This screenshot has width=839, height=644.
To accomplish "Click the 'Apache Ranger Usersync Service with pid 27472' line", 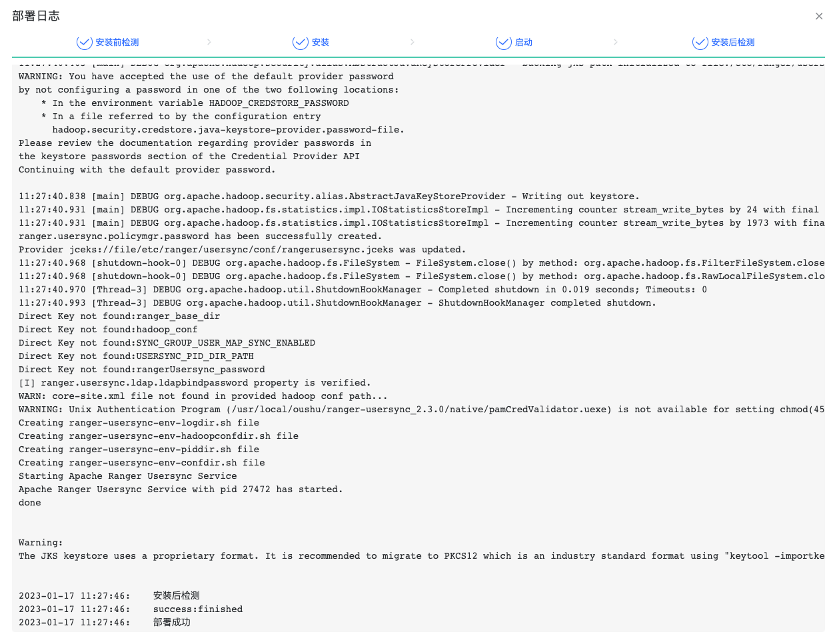I will tap(181, 489).
